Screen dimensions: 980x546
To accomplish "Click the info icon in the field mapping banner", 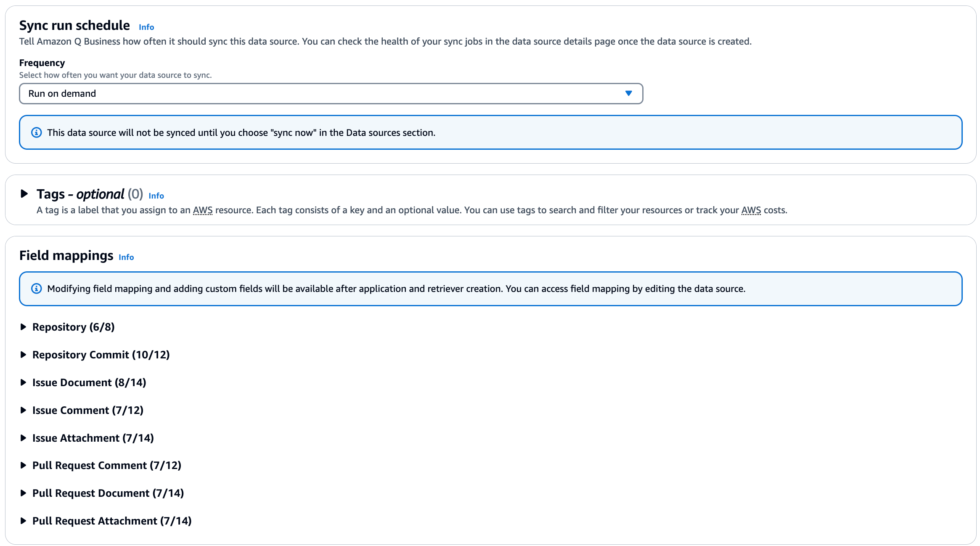I will pos(37,289).
